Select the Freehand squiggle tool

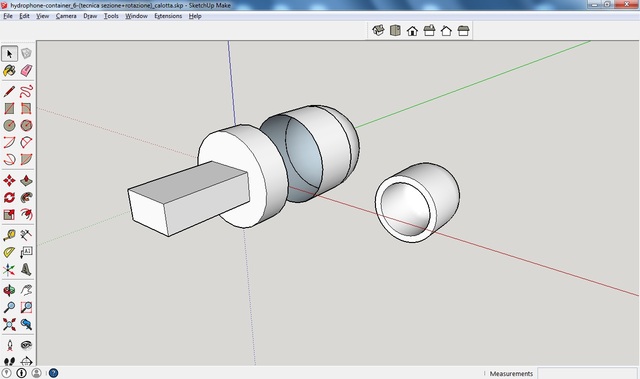pyautogui.click(x=26, y=91)
